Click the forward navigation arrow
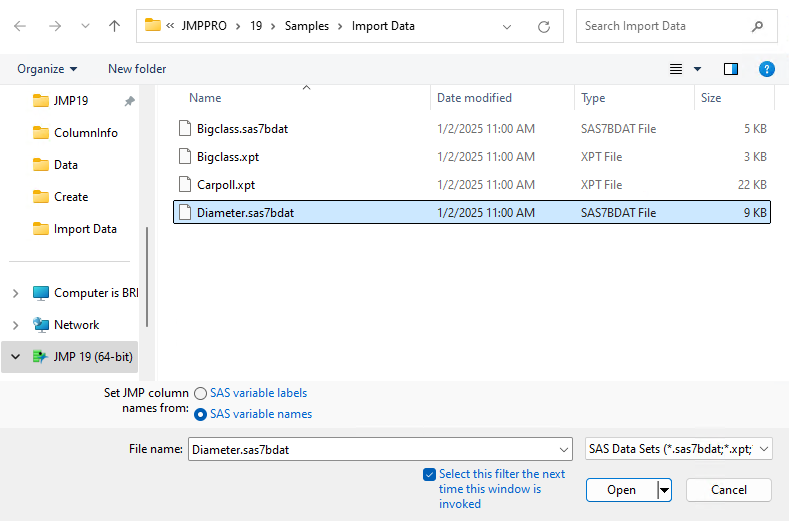Screen dimensions: 789x521 (x=54, y=26)
